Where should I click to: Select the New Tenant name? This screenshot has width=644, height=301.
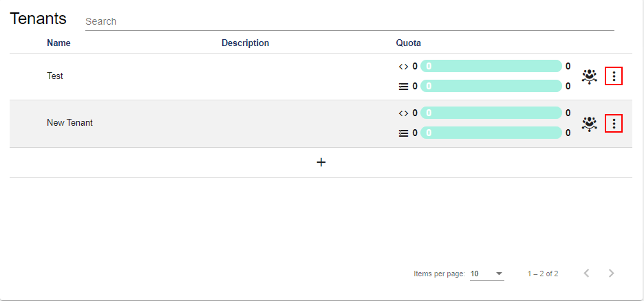click(69, 123)
